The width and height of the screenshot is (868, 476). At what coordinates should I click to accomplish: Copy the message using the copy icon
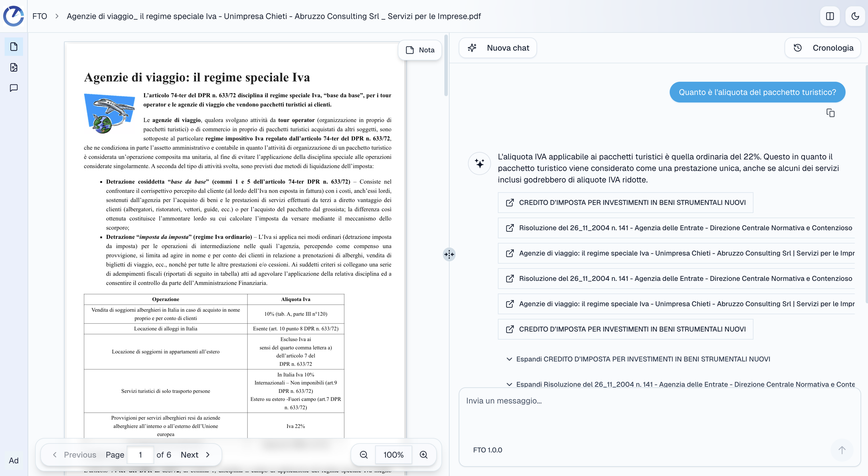click(x=830, y=113)
